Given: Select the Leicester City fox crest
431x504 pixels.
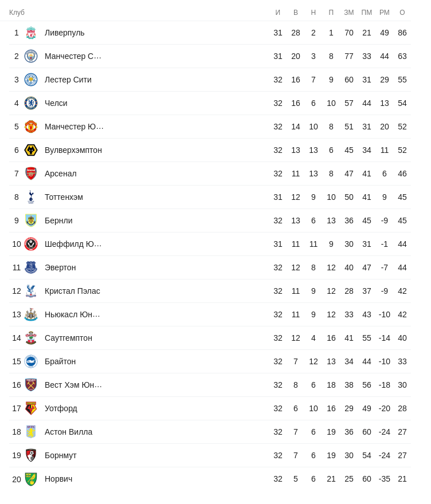Looking at the screenshot, I should pos(31,80).
